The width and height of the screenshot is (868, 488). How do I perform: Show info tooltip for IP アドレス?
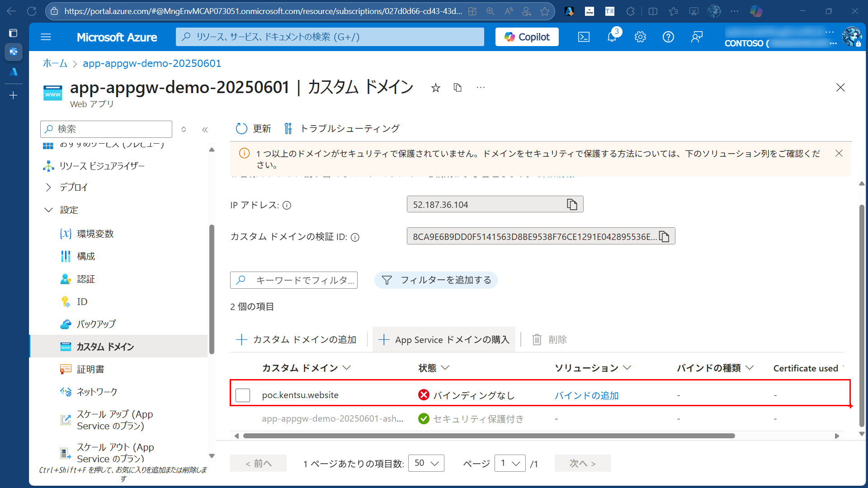(x=287, y=206)
